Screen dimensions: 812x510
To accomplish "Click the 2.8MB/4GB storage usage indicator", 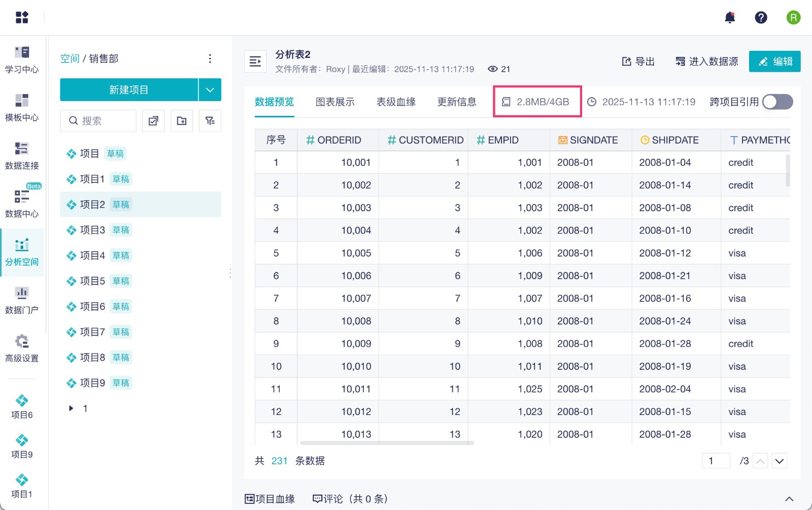I will (x=537, y=102).
